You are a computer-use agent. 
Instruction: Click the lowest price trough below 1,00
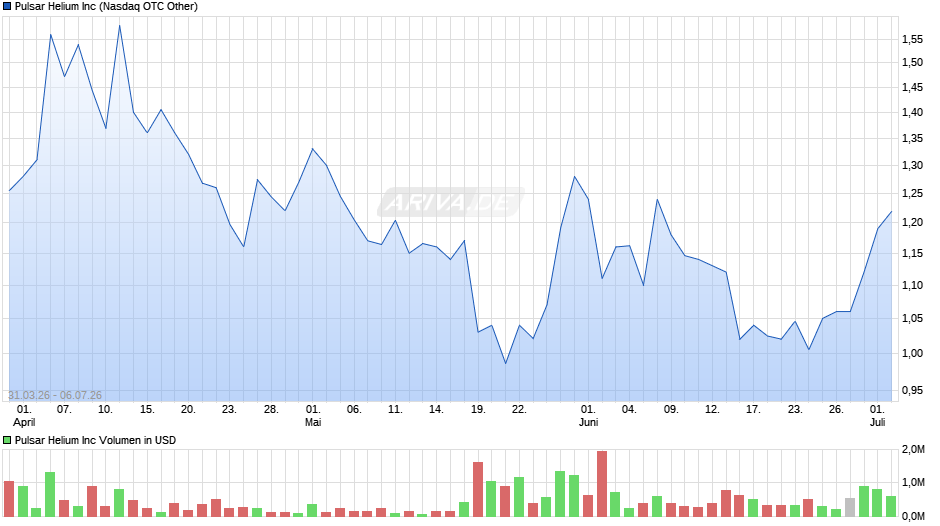point(505,363)
